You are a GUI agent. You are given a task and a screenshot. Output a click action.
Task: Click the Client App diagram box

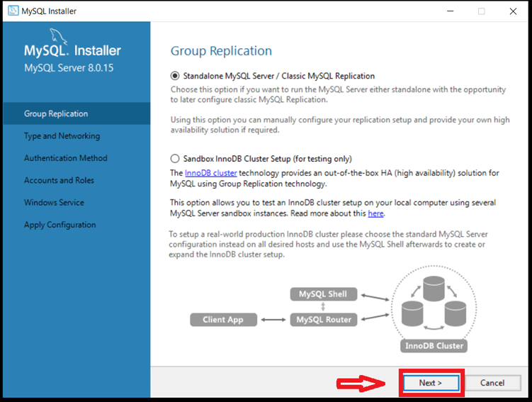(223, 320)
